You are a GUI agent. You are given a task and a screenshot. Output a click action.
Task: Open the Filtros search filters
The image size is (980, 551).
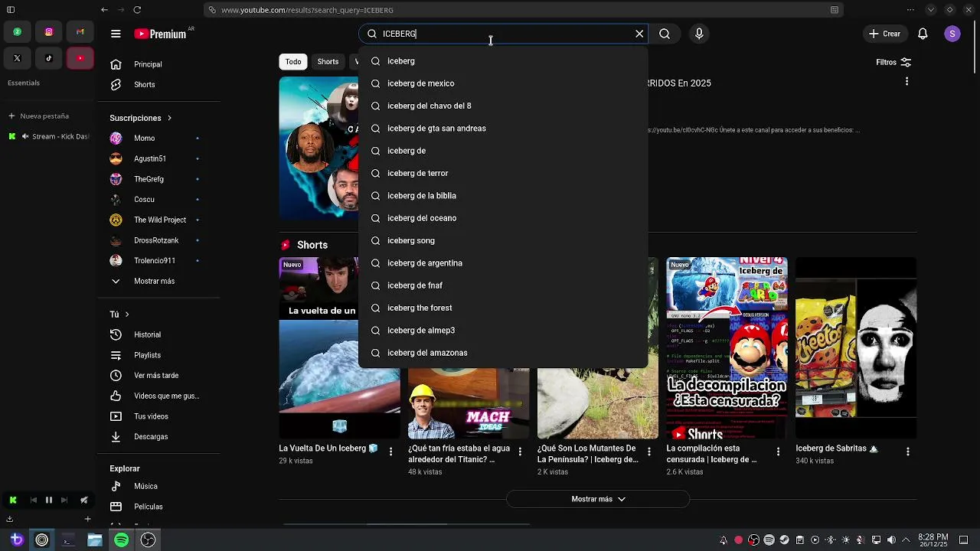[x=893, y=62]
